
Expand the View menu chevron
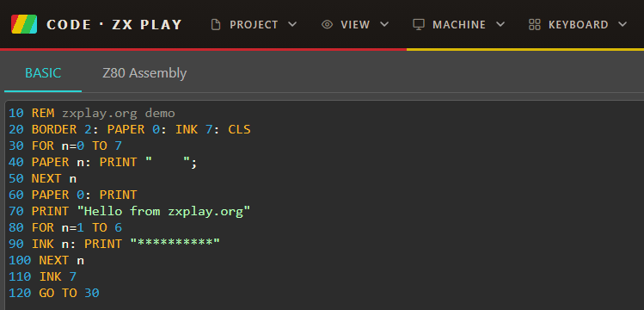(x=384, y=25)
